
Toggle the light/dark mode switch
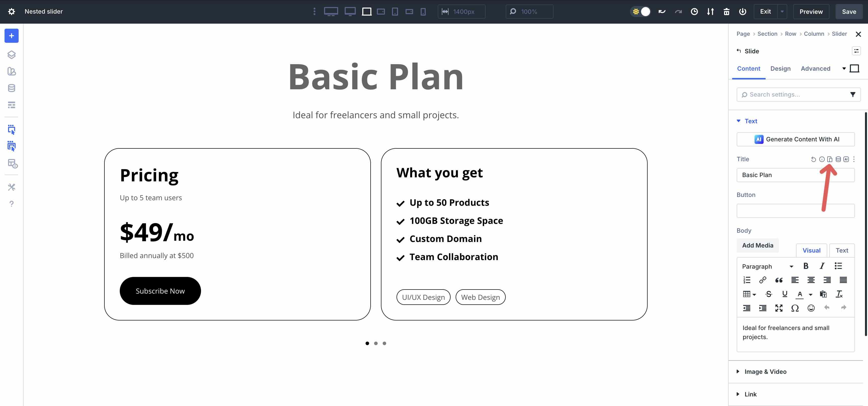pos(640,12)
